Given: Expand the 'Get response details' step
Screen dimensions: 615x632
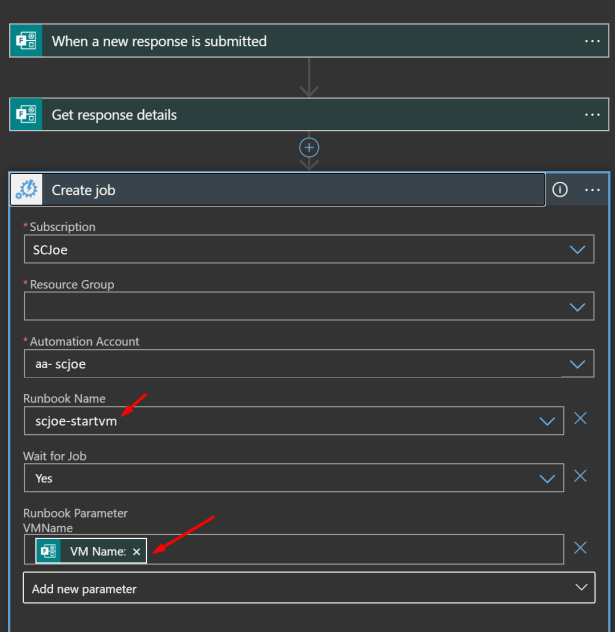Looking at the screenshot, I should click(309, 114).
